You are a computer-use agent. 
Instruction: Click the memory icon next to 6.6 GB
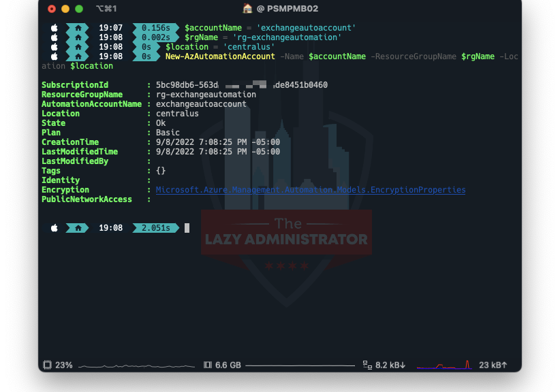208,365
